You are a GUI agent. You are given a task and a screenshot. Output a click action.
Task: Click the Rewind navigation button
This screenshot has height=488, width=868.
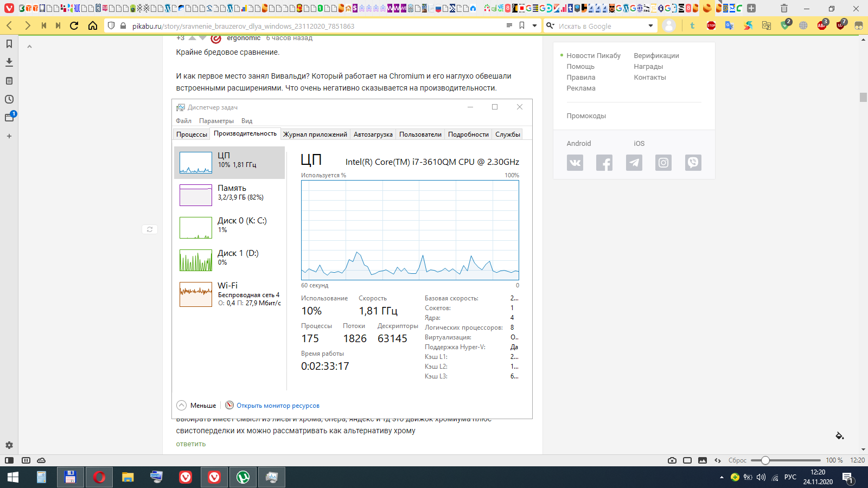click(x=44, y=25)
